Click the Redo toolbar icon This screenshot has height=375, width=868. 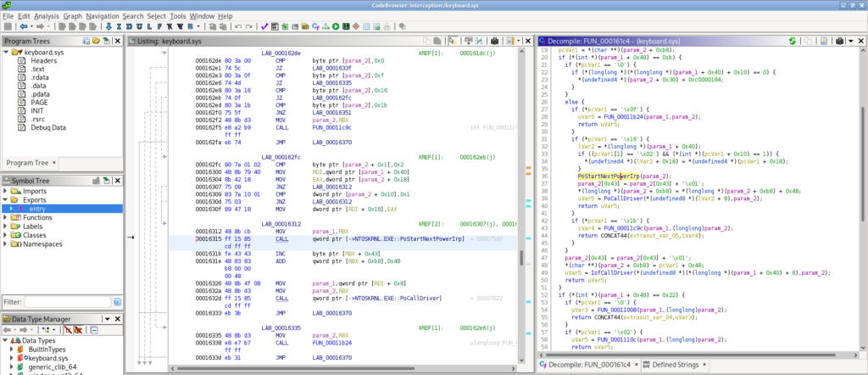pos(249,26)
